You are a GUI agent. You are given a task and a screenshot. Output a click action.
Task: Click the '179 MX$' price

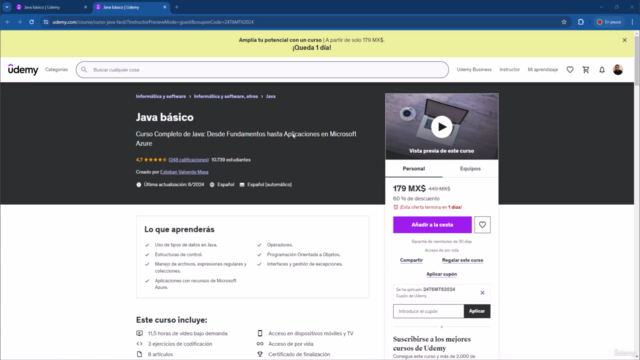[409, 189]
